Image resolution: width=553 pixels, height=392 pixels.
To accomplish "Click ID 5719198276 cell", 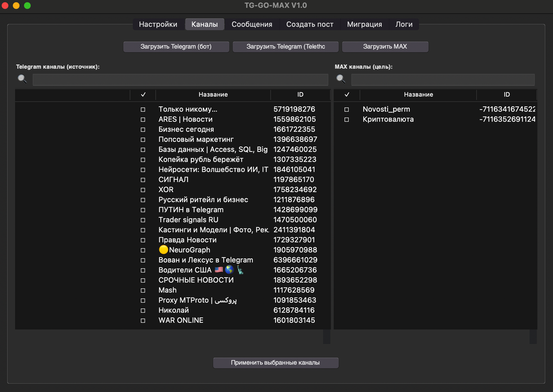I will pyautogui.click(x=294, y=110).
